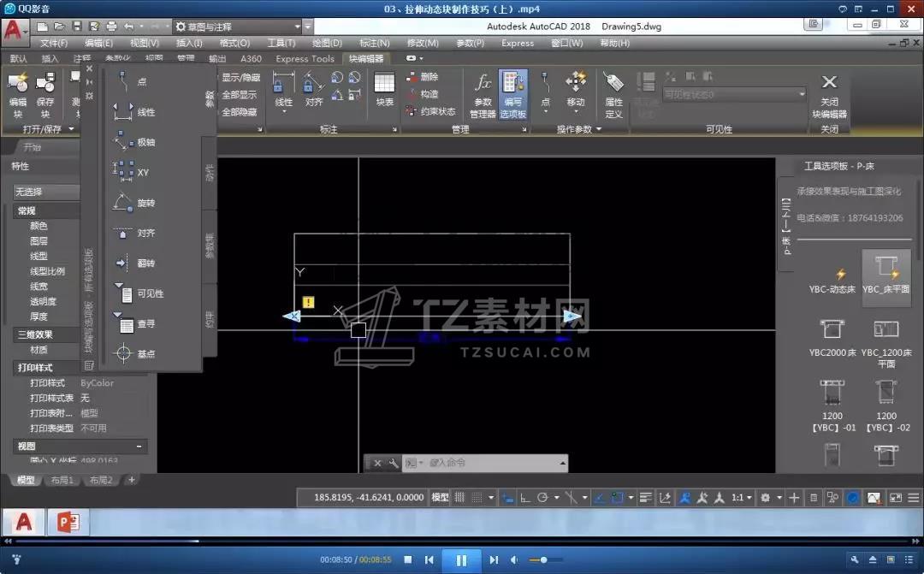The width and height of the screenshot is (924, 574).
Task: Adjust the player volume slider
Action: tap(543, 560)
